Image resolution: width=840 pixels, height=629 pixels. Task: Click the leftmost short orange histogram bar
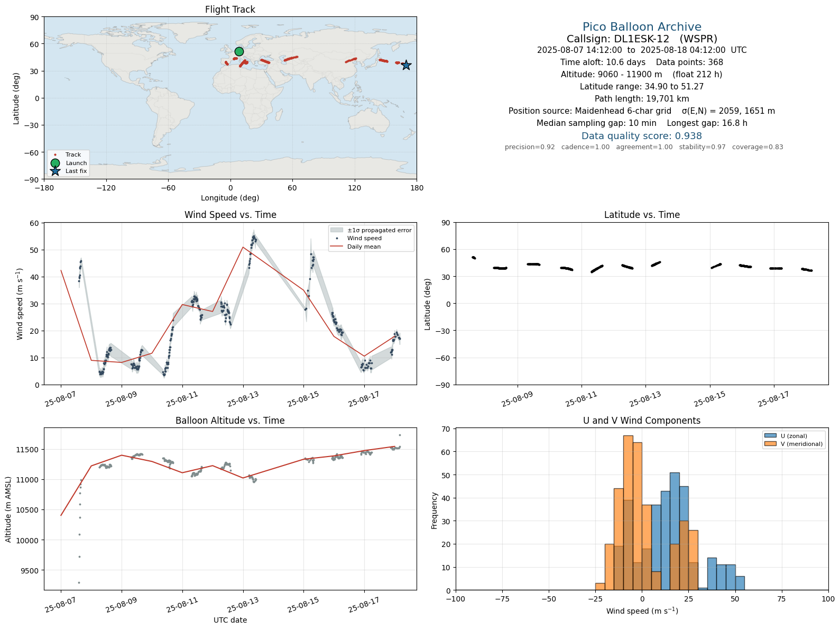[600, 586]
